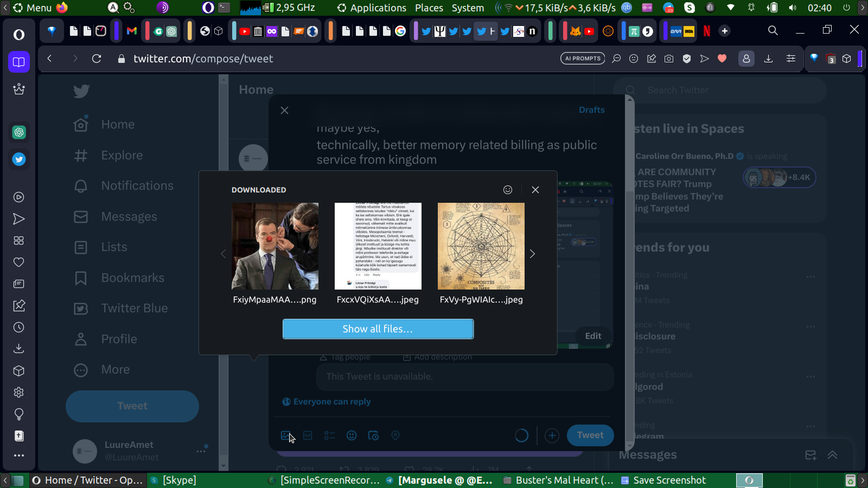868x488 pixels.
Task: Open the browser Downloads toolbar icon
Action: 768,59
